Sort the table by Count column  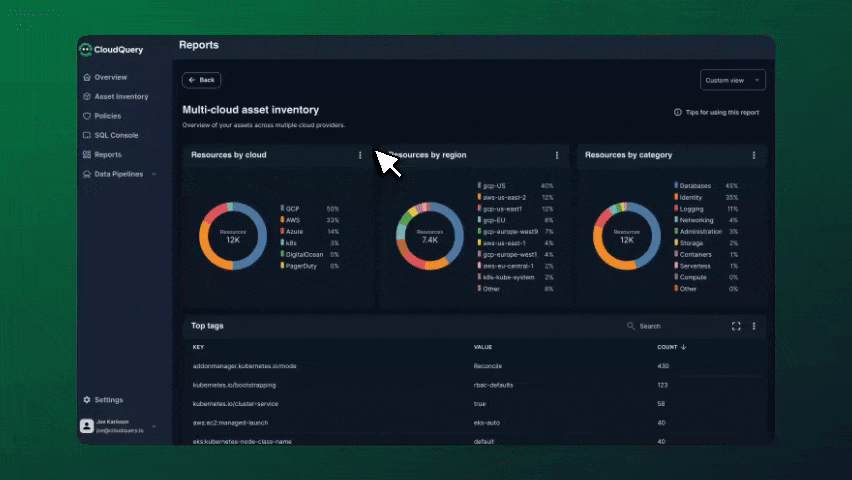coord(669,347)
